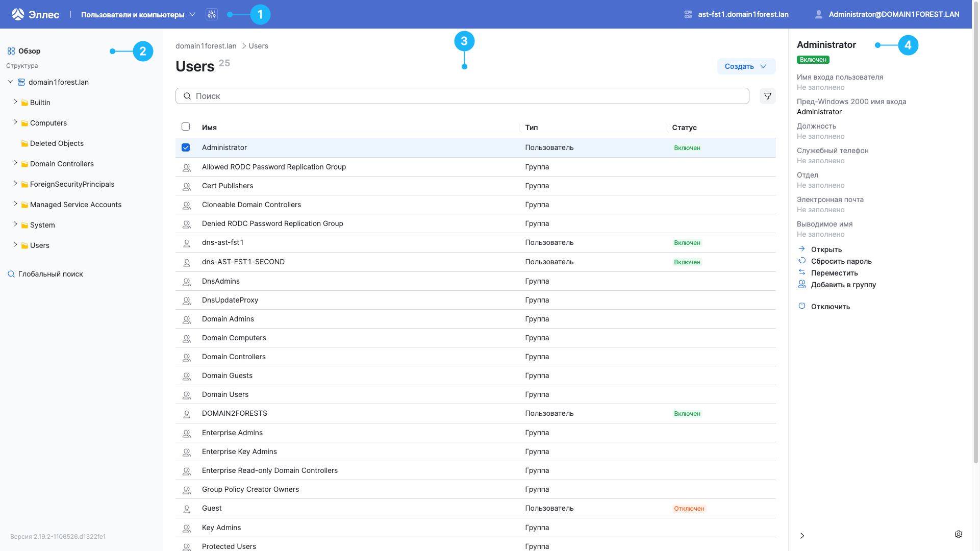Check the checkbox for Guest user row

186,508
